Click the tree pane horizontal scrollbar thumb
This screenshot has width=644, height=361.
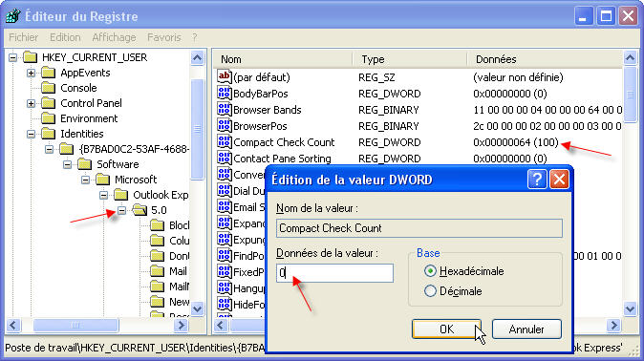[x=76, y=326]
